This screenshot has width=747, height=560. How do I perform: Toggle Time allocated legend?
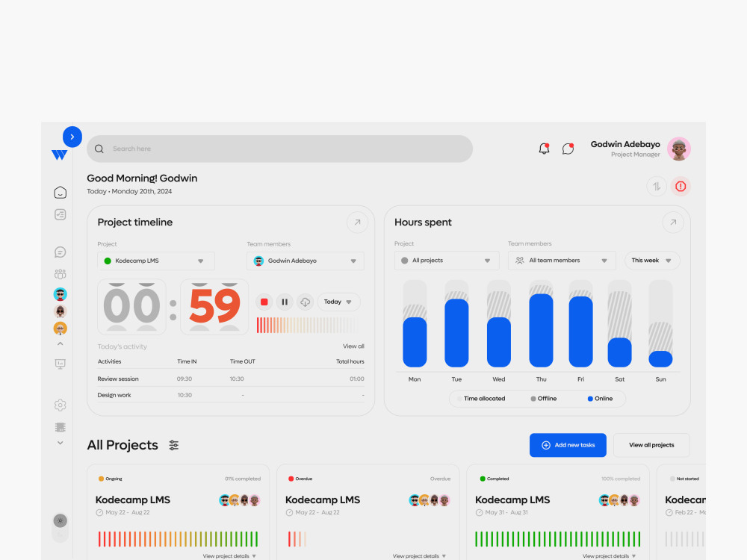pos(481,399)
